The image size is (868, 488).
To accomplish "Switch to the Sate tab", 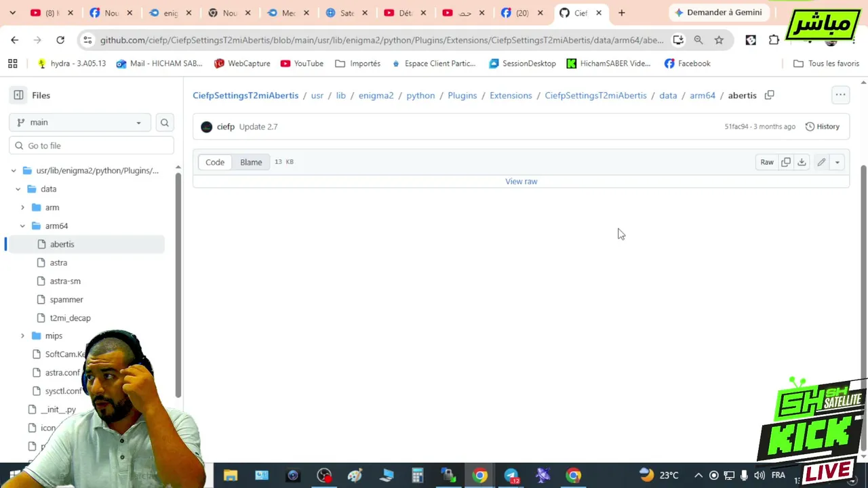I will [348, 13].
